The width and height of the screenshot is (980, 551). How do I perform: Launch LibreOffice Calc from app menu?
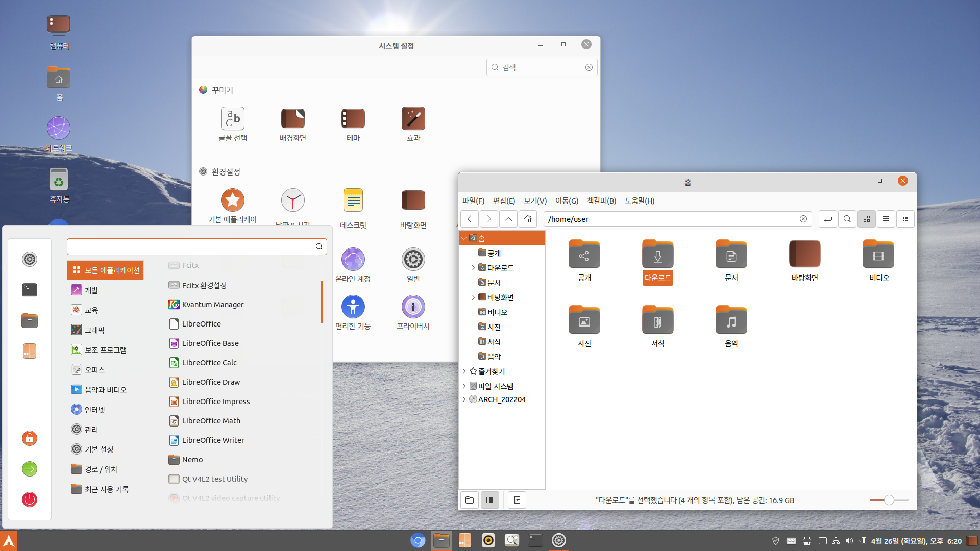[x=209, y=363]
